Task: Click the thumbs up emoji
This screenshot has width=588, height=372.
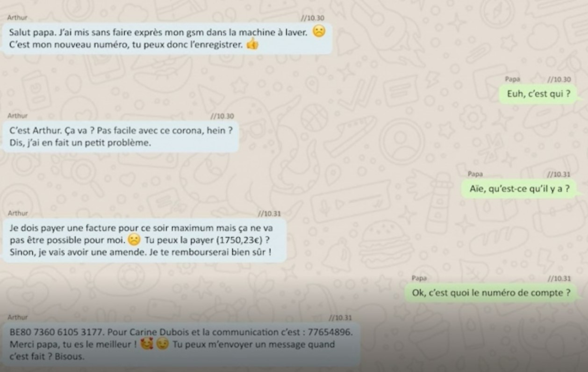Action: click(252, 45)
